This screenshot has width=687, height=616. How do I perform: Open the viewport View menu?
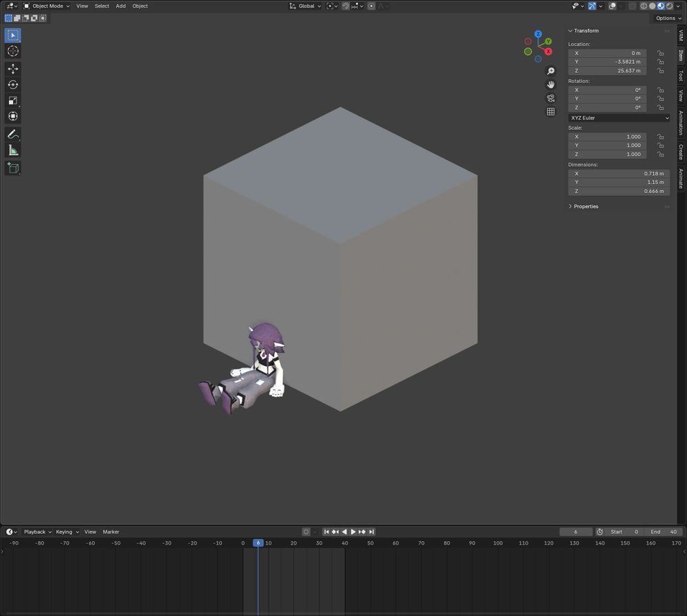(82, 6)
